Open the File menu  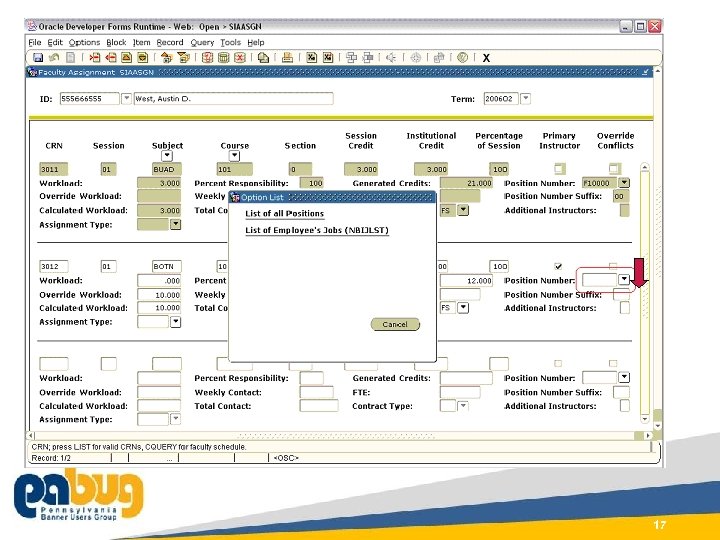pos(35,42)
